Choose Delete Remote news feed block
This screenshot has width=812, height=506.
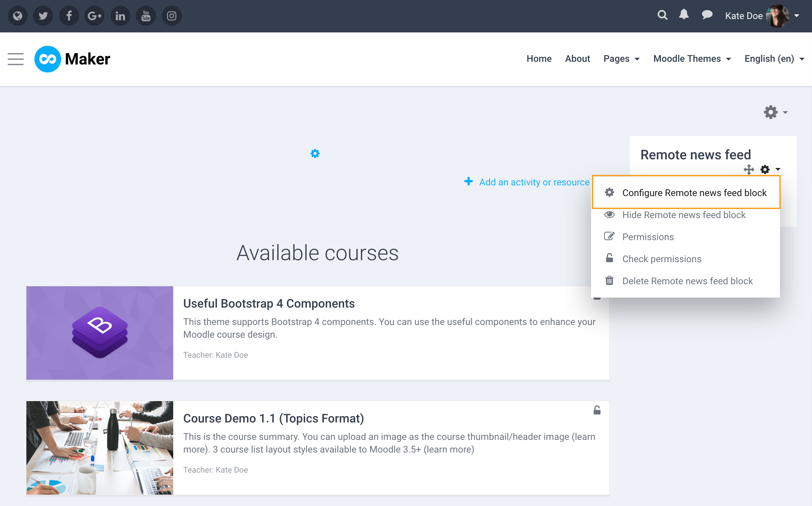tap(688, 281)
